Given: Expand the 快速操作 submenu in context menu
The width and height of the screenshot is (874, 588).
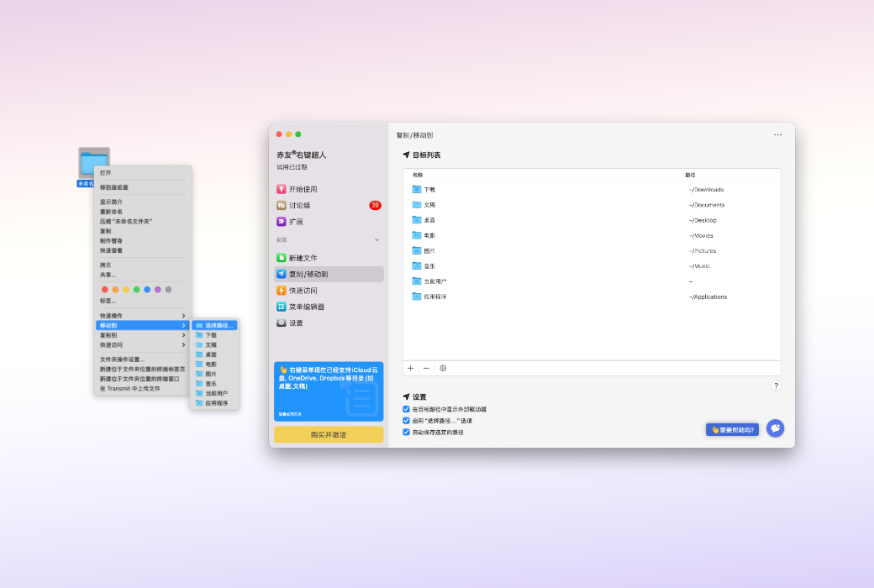Looking at the screenshot, I should (x=143, y=316).
